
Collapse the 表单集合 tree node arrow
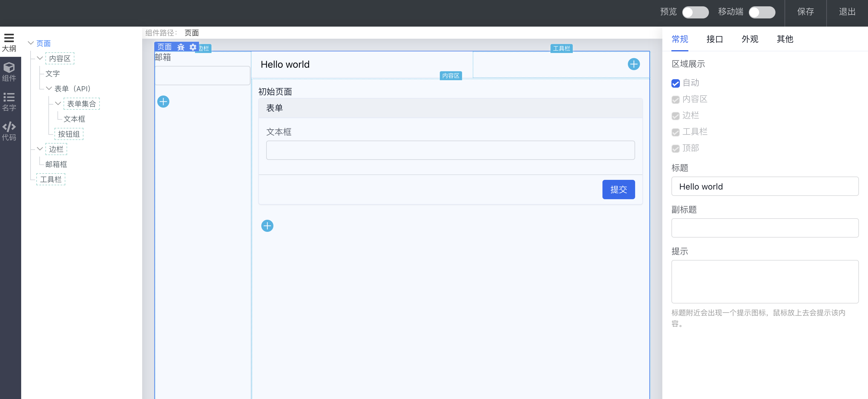[x=58, y=103]
